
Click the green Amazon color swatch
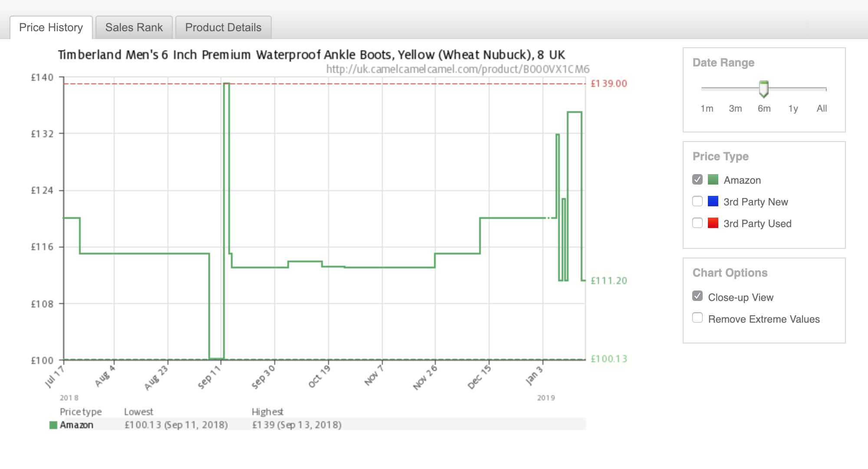(x=713, y=179)
